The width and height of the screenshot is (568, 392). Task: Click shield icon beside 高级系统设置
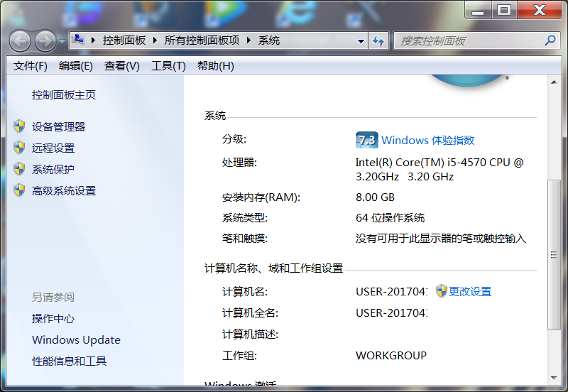click(x=19, y=190)
